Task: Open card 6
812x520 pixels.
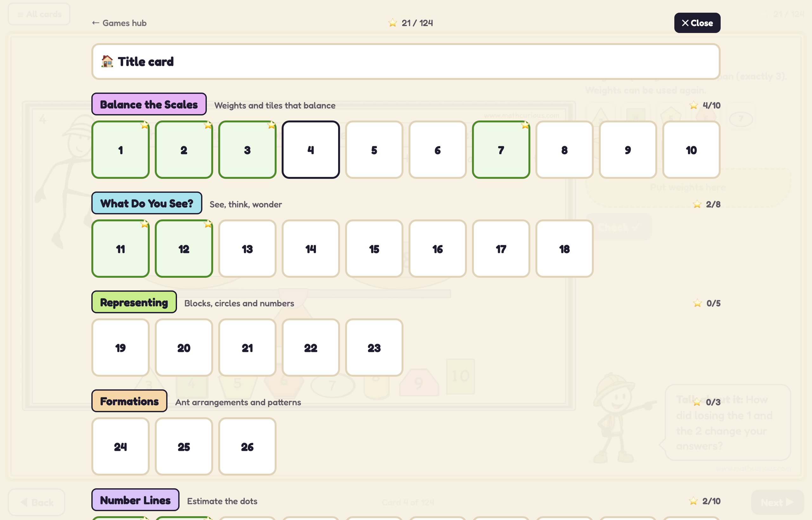Action: 438,150
